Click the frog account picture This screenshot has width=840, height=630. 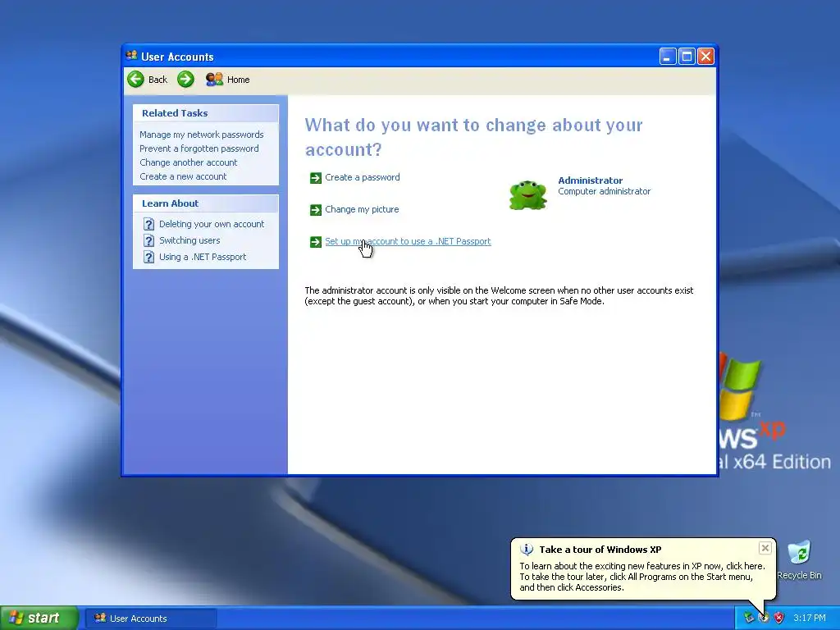(528, 194)
